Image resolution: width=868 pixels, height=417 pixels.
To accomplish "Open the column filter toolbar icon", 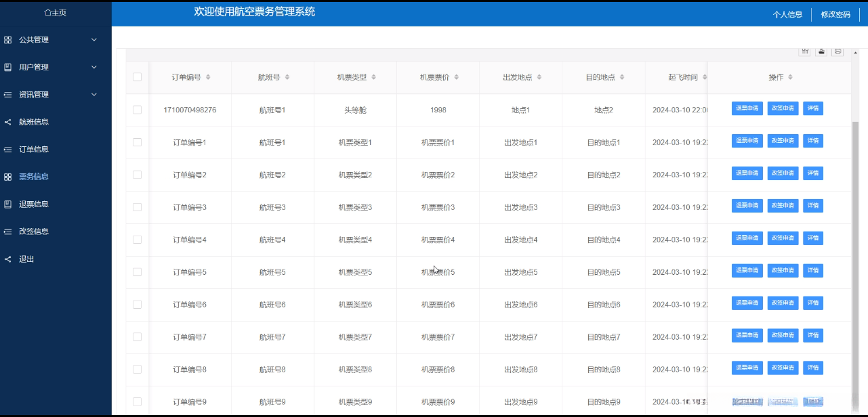I will pos(806,51).
